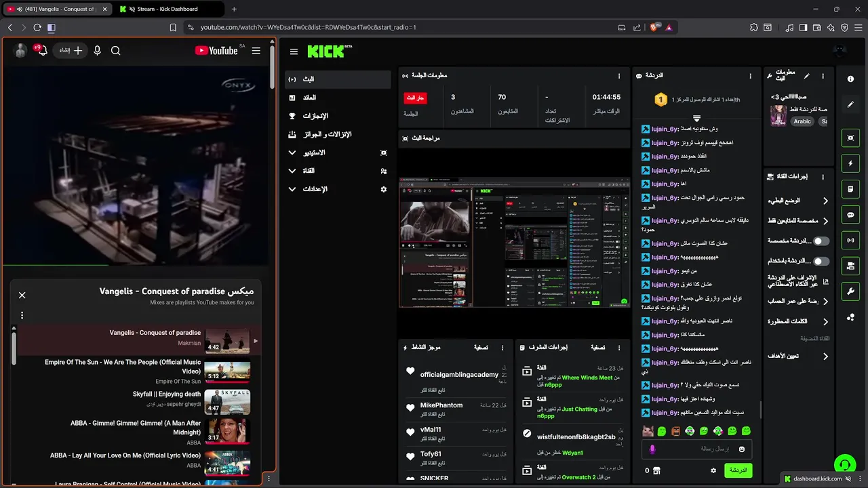Image resolution: width=868 pixels, height=488 pixels.
Task: Open moderator actions panel options menu
Action: tap(620, 348)
